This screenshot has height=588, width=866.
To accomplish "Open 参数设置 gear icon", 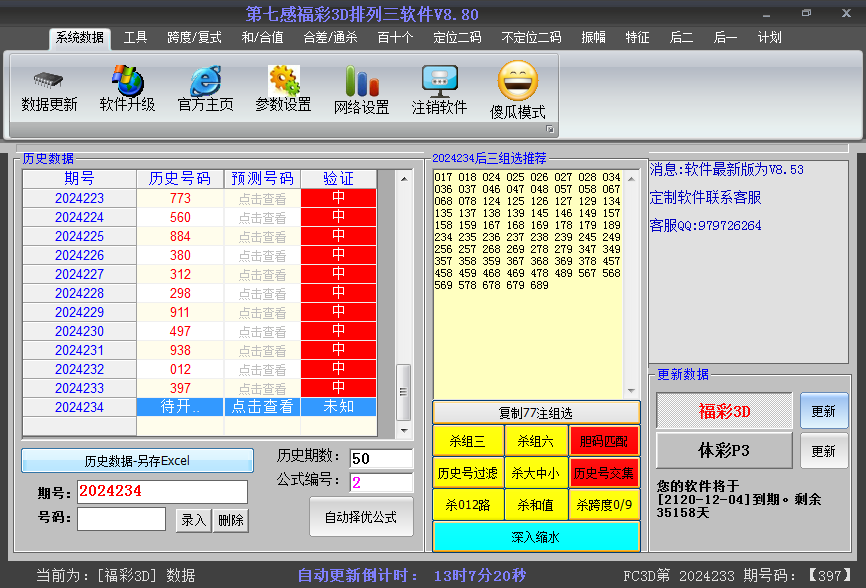I will (284, 81).
